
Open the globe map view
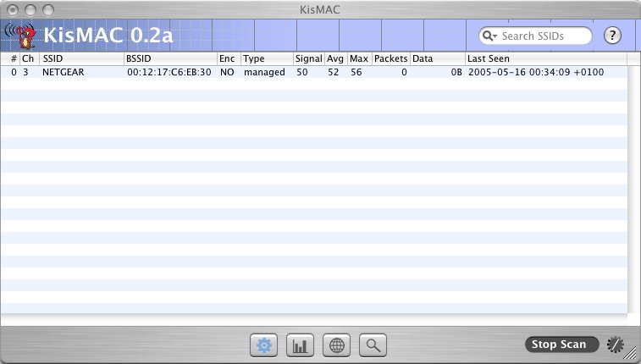(337, 345)
